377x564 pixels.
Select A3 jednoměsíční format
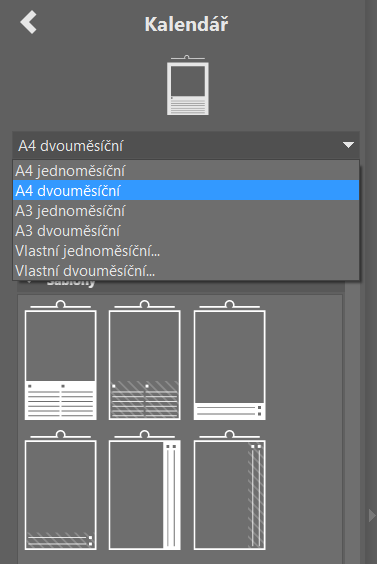186,211
